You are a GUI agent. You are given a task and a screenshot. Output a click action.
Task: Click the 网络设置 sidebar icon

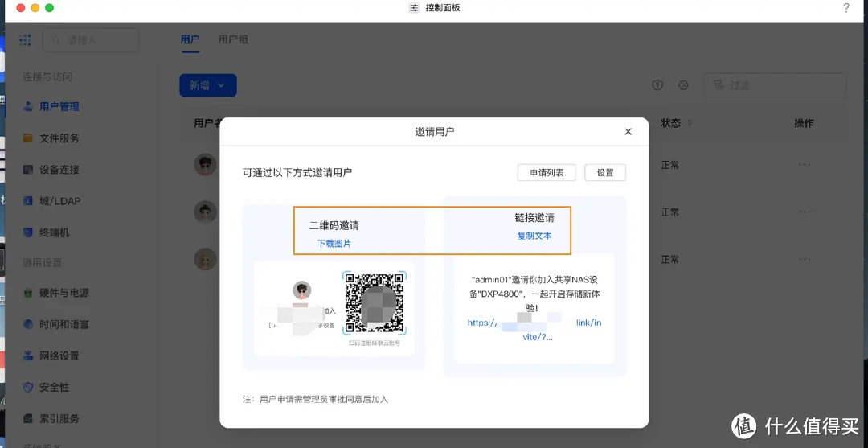click(x=27, y=356)
